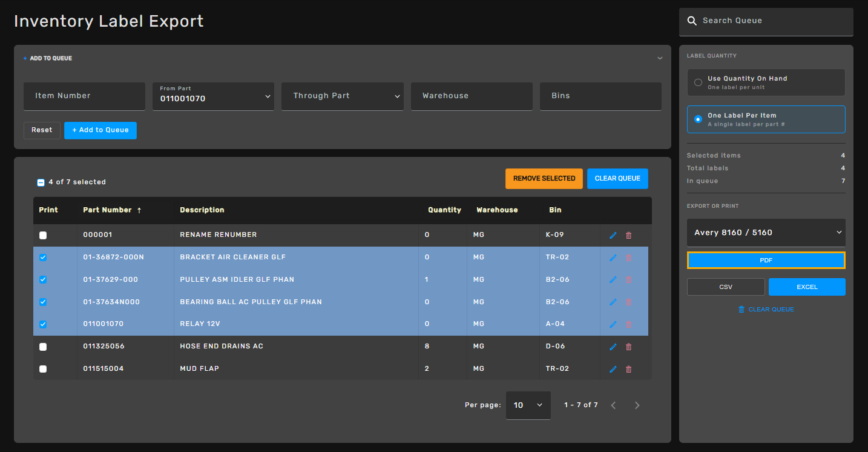
Task: Export the queue as CSV
Action: 726,287
